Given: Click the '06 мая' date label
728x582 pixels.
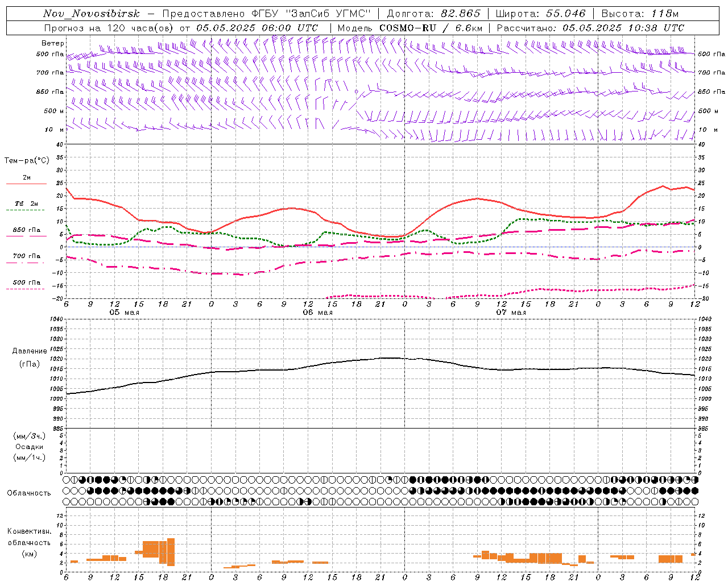Looking at the screenshot, I should [318, 313].
